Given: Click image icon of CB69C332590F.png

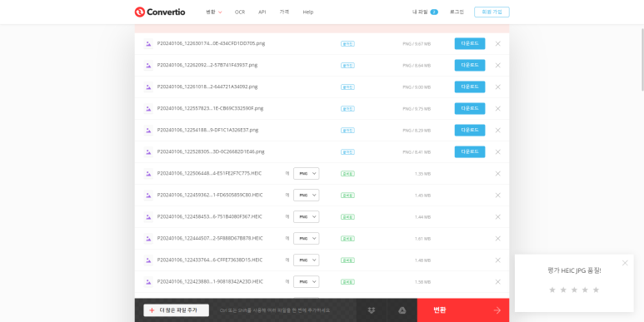Looking at the screenshot, I should [x=148, y=109].
